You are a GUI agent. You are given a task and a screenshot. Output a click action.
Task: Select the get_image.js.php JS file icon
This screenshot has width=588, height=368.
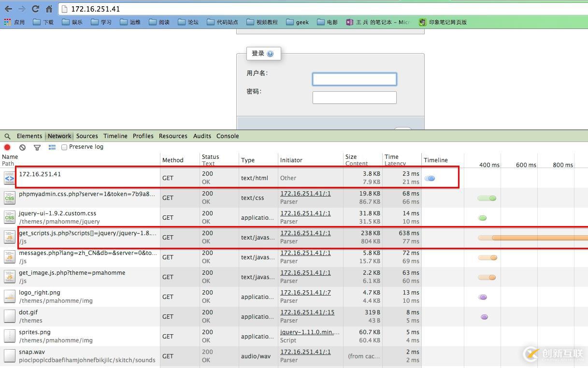pyautogui.click(x=10, y=277)
